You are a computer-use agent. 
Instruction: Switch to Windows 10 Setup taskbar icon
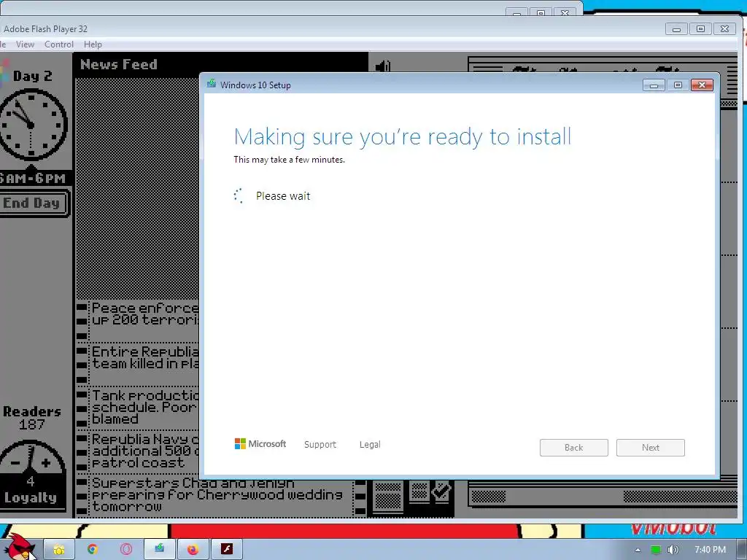point(160,550)
